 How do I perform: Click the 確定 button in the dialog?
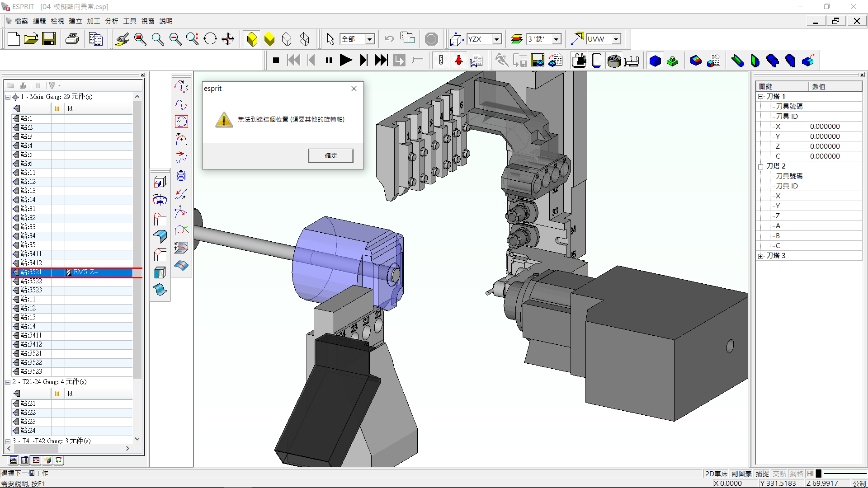pos(330,155)
